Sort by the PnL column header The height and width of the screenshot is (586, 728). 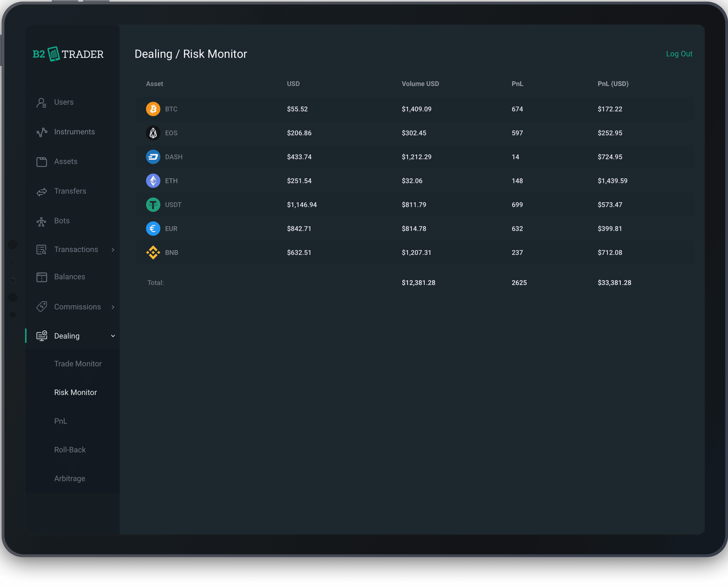pyautogui.click(x=517, y=84)
